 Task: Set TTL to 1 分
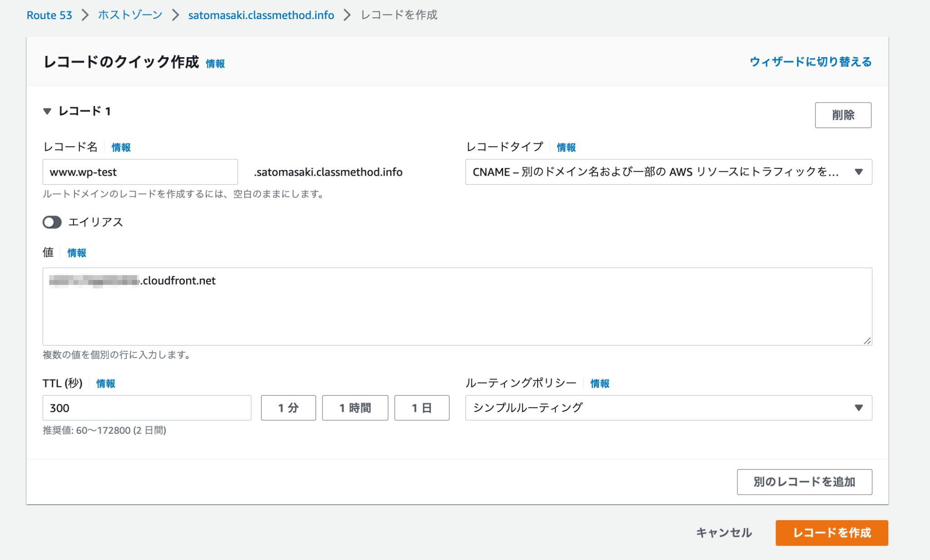pos(288,408)
